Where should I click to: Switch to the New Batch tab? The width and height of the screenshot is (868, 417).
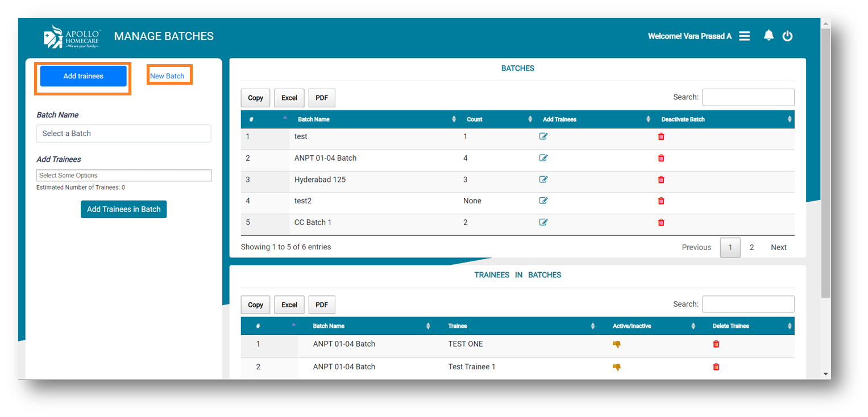click(167, 76)
